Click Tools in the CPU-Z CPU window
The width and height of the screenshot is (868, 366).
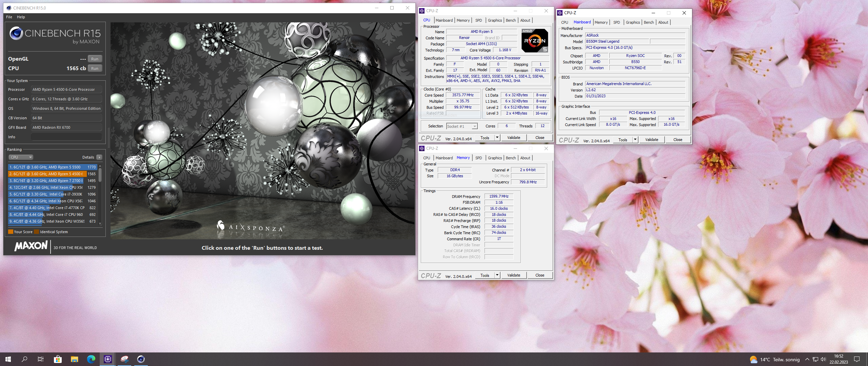point(485,138)
